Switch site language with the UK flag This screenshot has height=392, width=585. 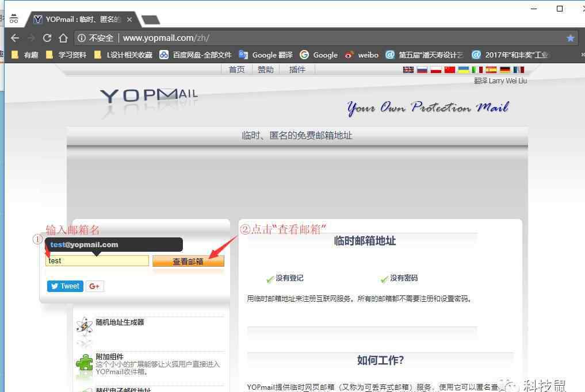[408, 70]
